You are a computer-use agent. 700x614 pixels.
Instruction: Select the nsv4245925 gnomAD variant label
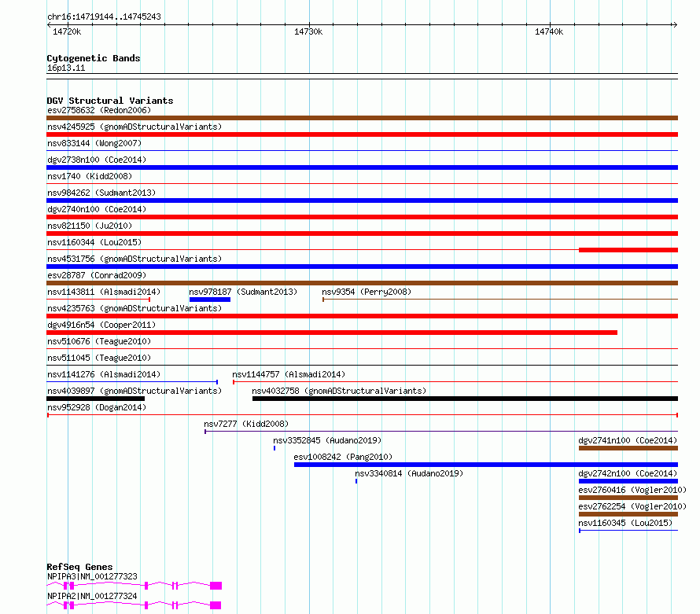[134, 127]
